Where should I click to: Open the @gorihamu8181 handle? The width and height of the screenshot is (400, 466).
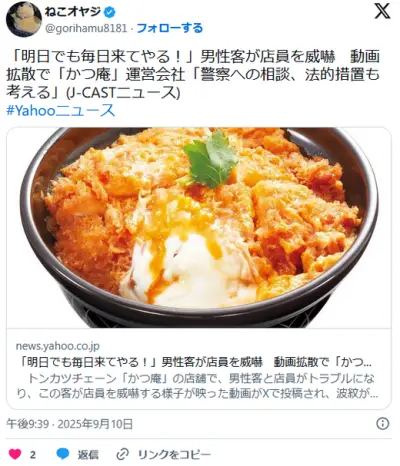86,28
